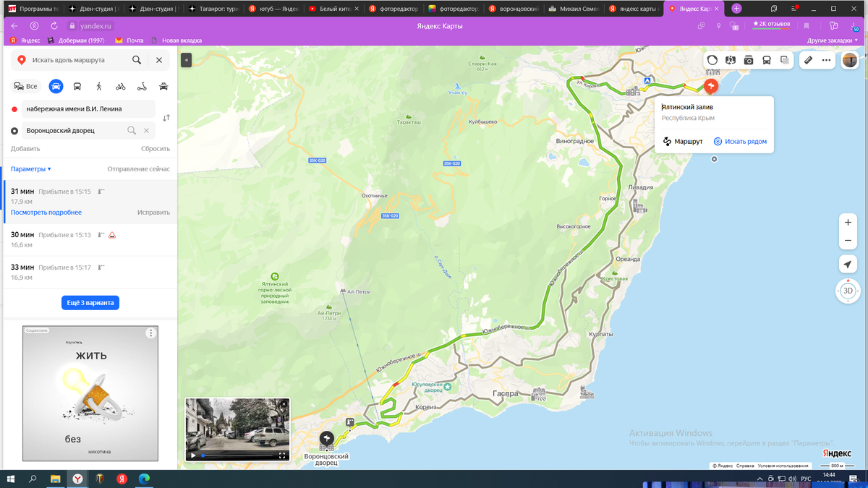Open the more options three-dot menu

(x=827, y=61)
